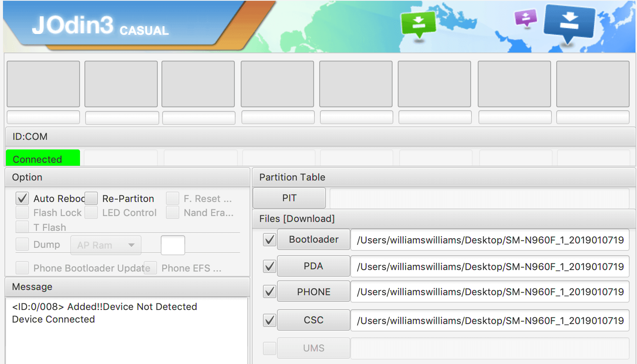Viewport: 637px width, 364px height.
Task: Click the CSC file path field
Action: pyautogui.click(x=490, y=320)
